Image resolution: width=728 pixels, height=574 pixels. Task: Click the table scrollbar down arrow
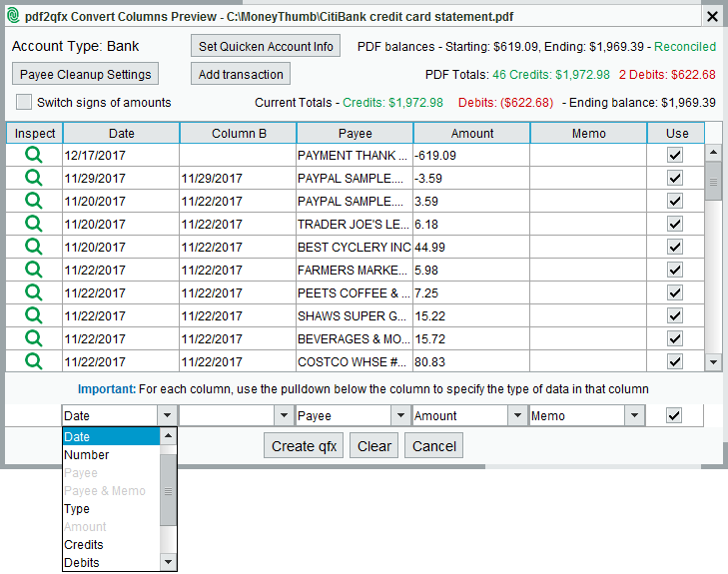714,362
